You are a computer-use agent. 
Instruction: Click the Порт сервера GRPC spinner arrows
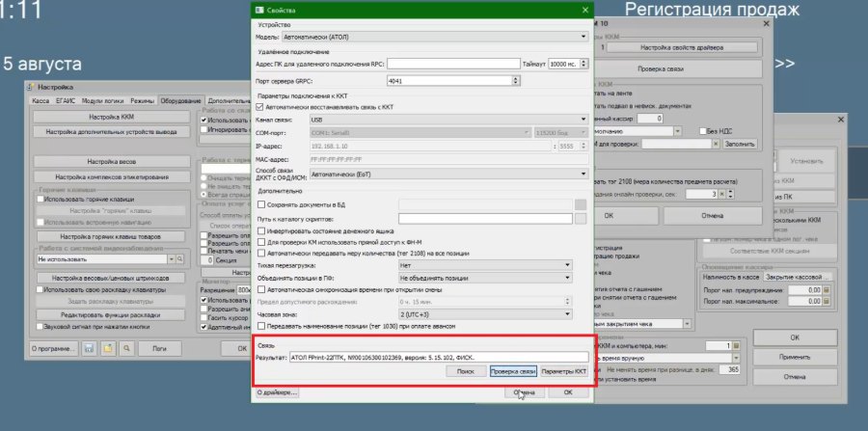point(516,81)
